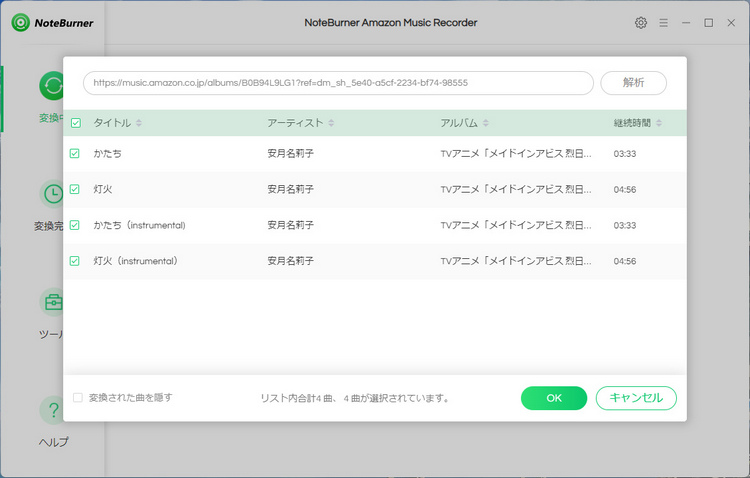This screenshot has width=750, height=478.
Task: Uncheck 灯火 (instrumental) checkbox
Action: [x=75, y=261]
